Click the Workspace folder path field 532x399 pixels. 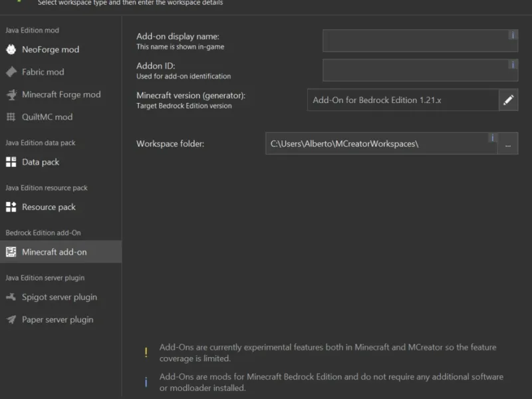[381, 144]
